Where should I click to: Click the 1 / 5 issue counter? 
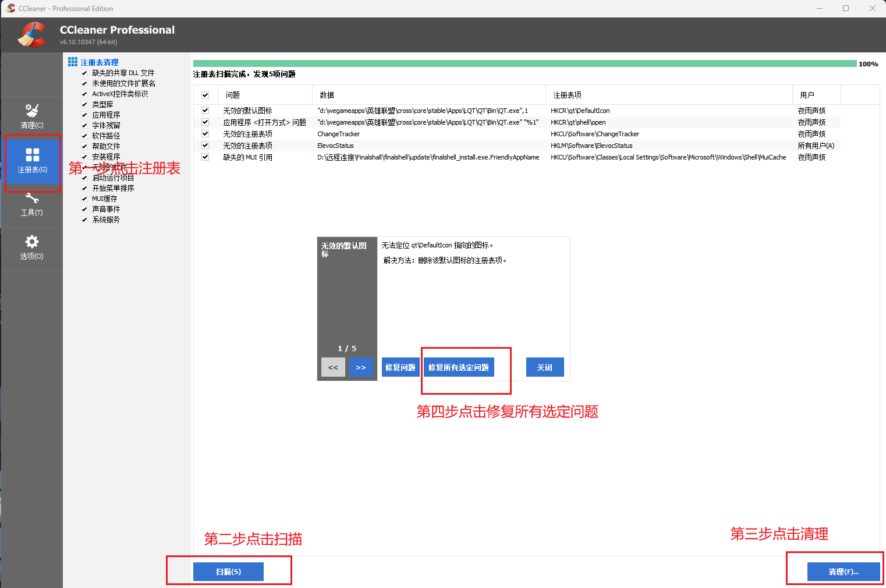click(x=347, y=348)
